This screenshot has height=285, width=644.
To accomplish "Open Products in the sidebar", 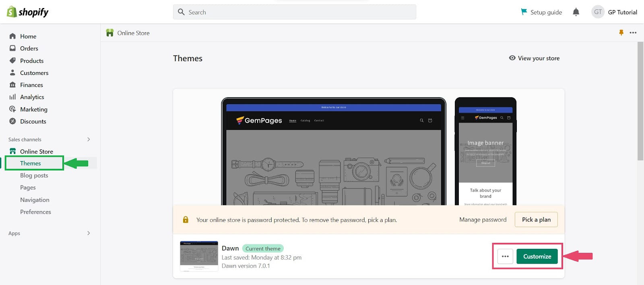I will [32, 61].
